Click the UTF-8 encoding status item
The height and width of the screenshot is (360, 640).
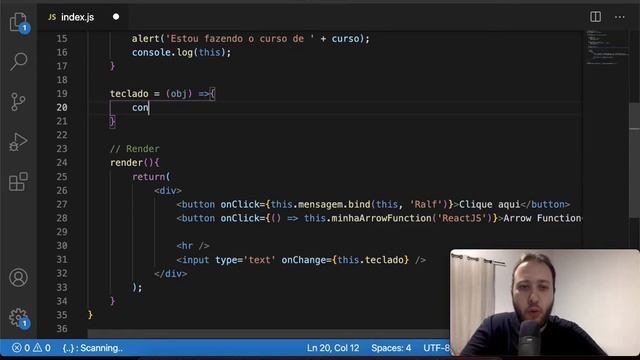436,348
